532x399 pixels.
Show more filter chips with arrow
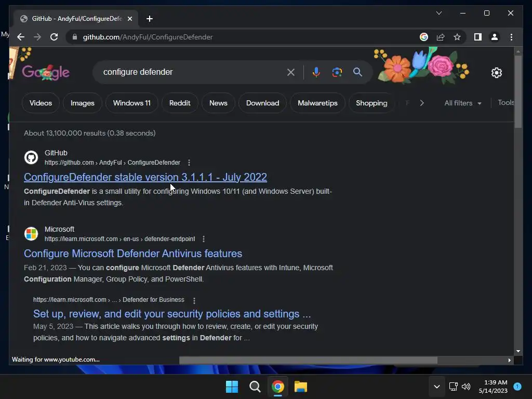(422, 103)
